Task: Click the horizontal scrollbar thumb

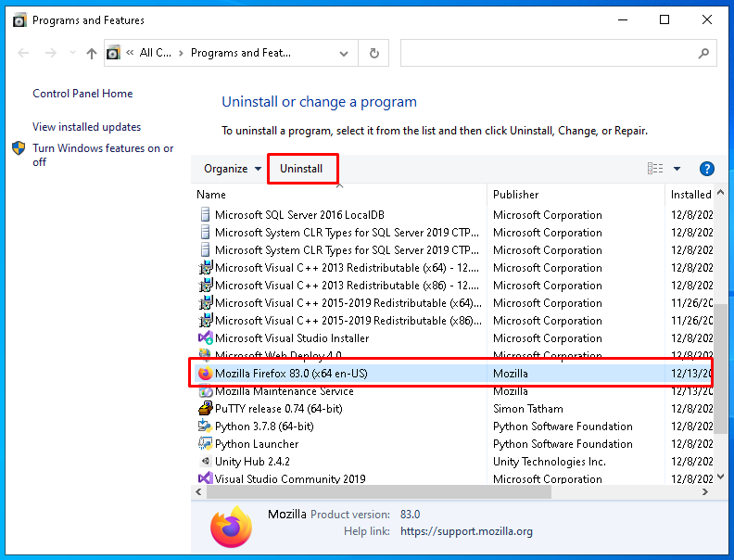Action: tap(379, 492)
